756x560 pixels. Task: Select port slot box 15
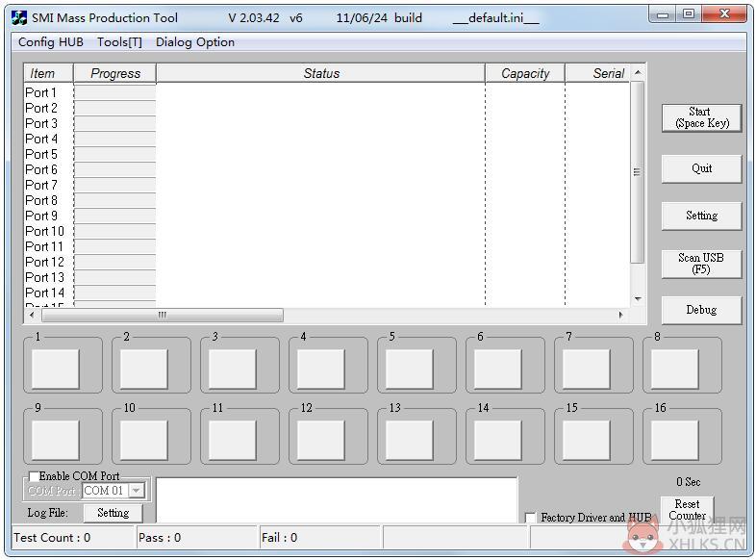(587, 440)
